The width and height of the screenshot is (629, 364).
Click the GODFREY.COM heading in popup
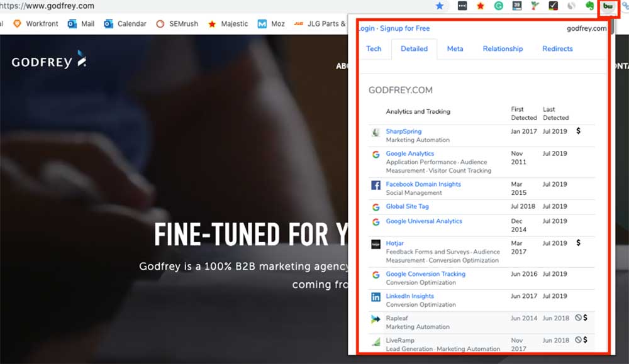(400, 90)
